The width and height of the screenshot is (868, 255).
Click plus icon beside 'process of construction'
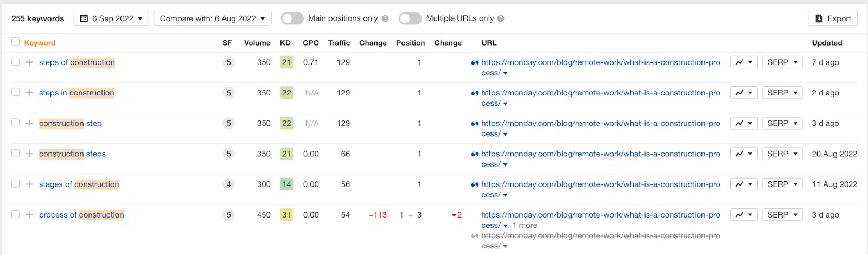[x=29, y=215]
